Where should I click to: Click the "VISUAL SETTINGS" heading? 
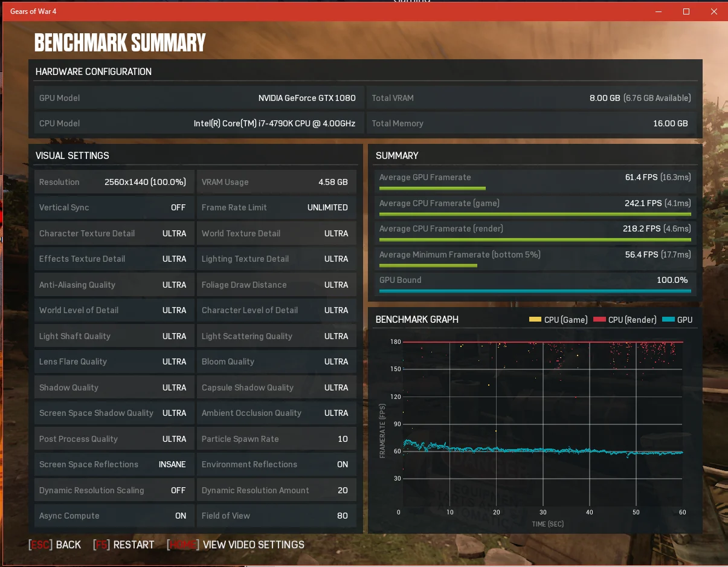(x=72, y=155)
